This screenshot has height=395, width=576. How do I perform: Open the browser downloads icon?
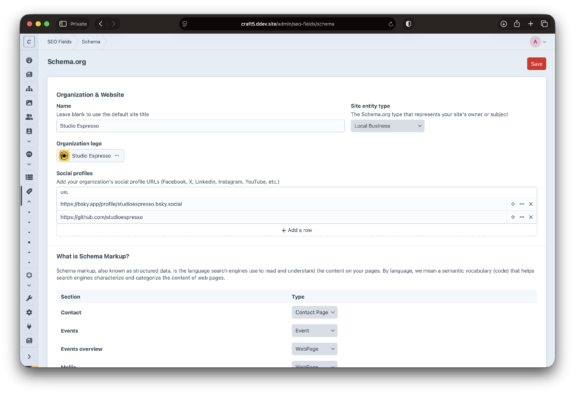click(x=503, y=24)
